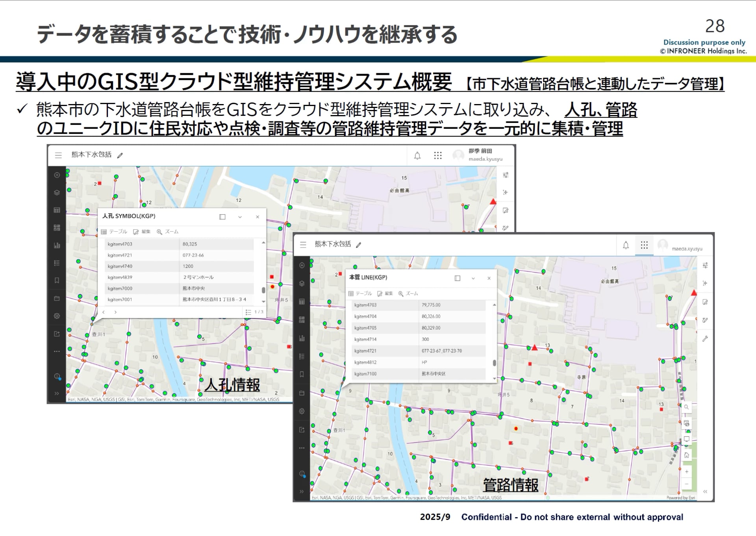Image resolution: width=756 pixels, height=536 pixels.
Task: Collapse the 本管 LINE(KGP) popup chevron
Action: (x=473, y=279)
